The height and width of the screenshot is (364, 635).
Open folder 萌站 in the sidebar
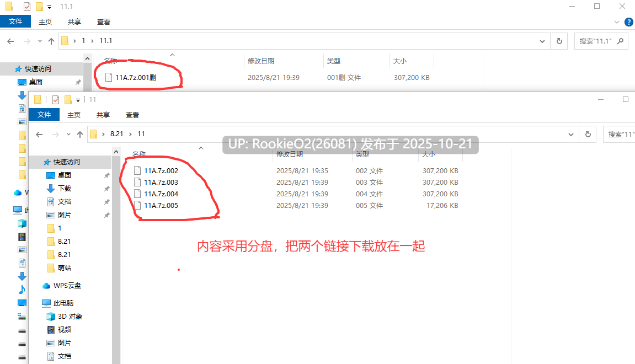[x=65, y=267]
